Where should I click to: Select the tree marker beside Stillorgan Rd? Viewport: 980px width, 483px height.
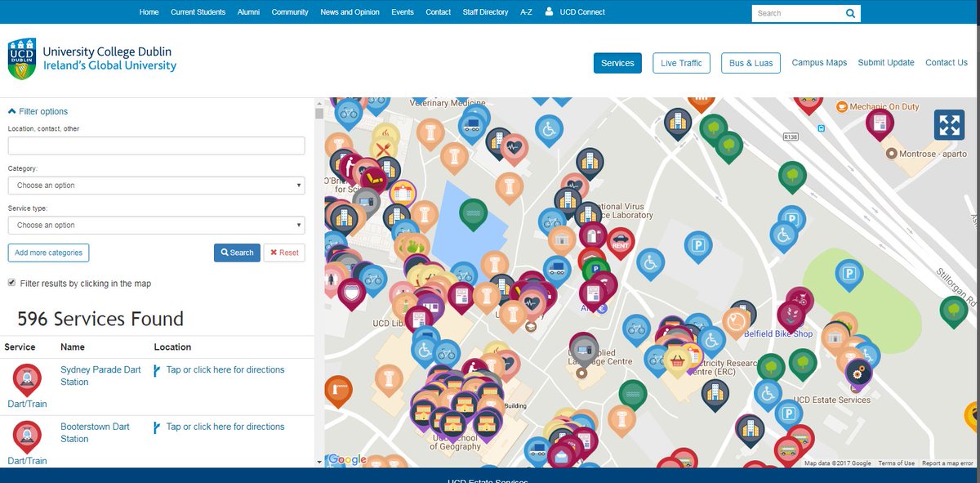tap(953, 311)
